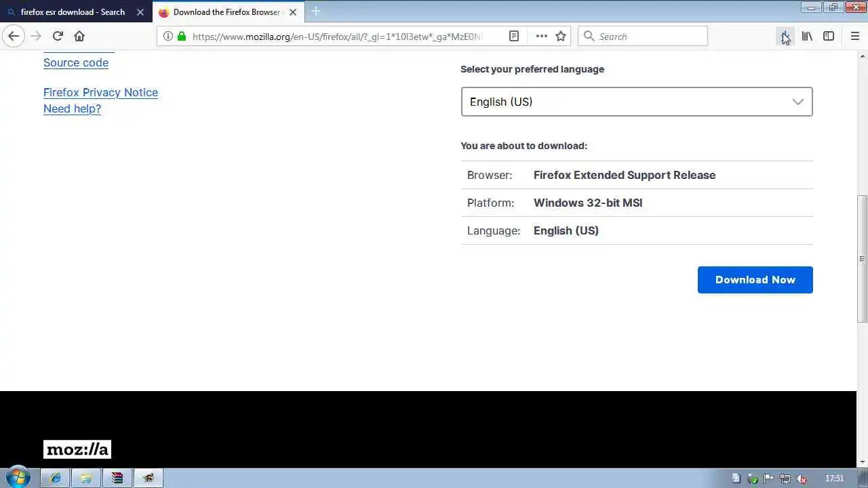Show the sidebars panel
The width and height of the screenshot is (868, 488).
[x=829, y=36]
